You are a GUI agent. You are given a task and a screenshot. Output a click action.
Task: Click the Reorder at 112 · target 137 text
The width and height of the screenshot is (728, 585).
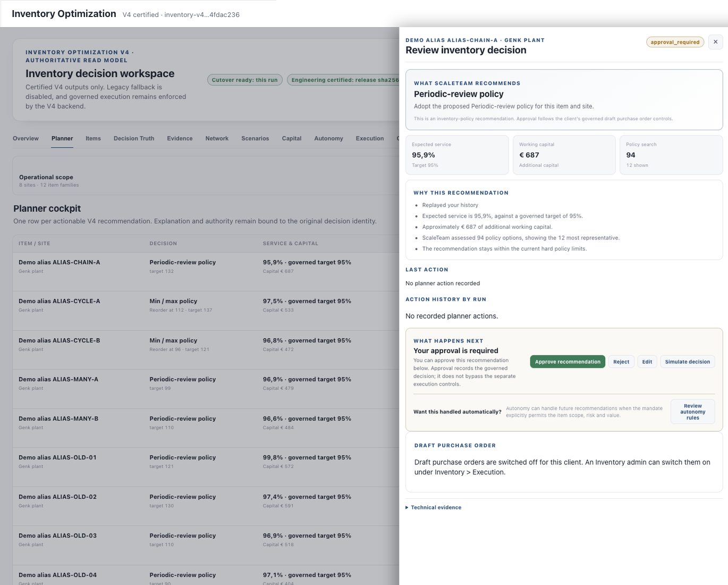[181, 310]
